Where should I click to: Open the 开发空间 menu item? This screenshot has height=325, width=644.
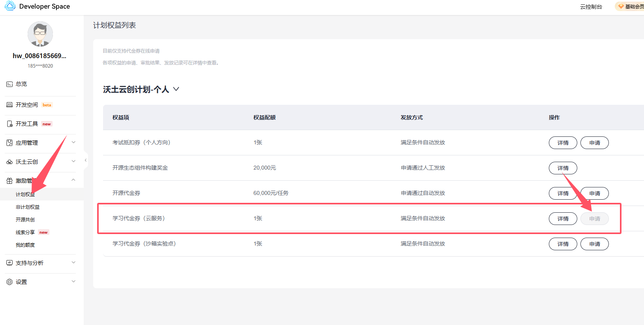coord(27,105)
